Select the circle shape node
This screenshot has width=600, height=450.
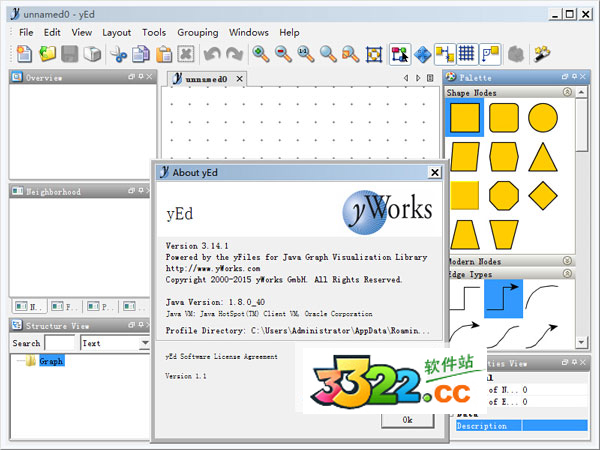point(543,117)
